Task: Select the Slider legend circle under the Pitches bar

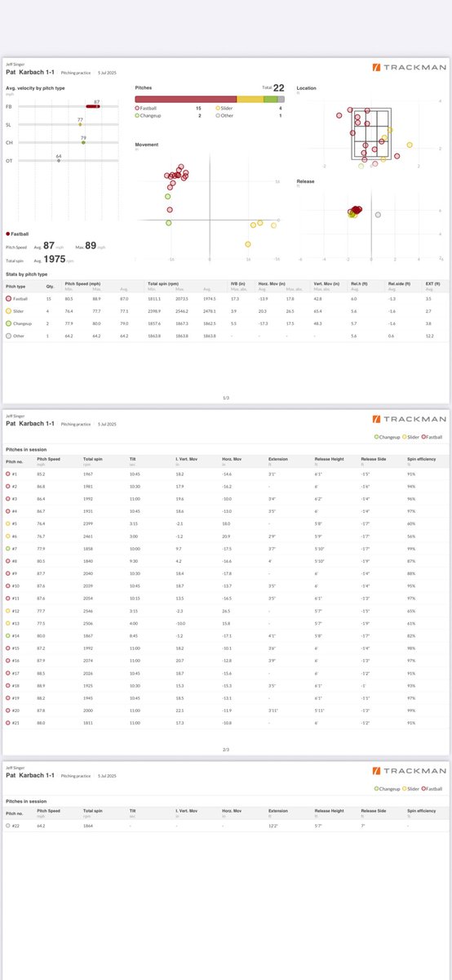Action: pos(218,108)
